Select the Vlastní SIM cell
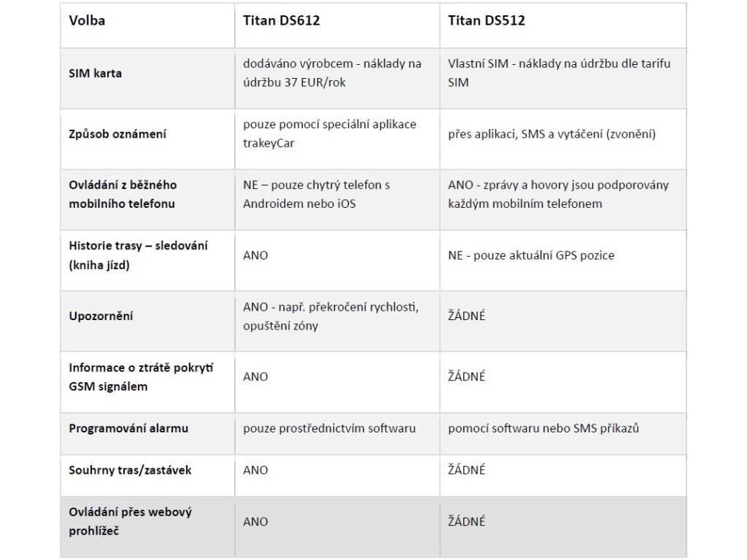The image size is (747, 560). tap(559, 73)
